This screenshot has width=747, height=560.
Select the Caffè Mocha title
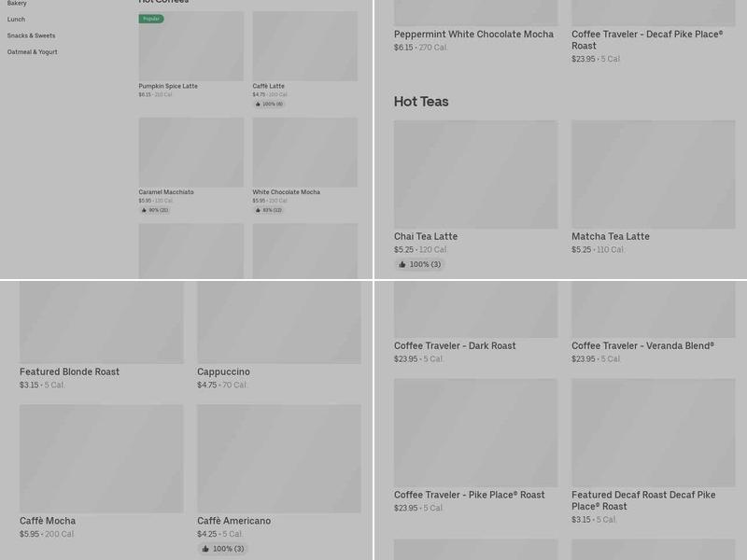coord(48,521)
